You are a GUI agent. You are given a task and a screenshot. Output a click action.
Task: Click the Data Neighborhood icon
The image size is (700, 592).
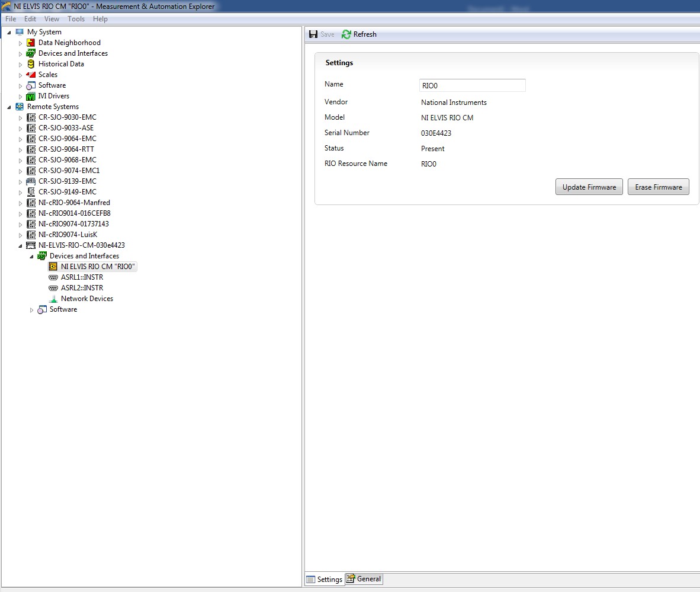pos(31,43)
